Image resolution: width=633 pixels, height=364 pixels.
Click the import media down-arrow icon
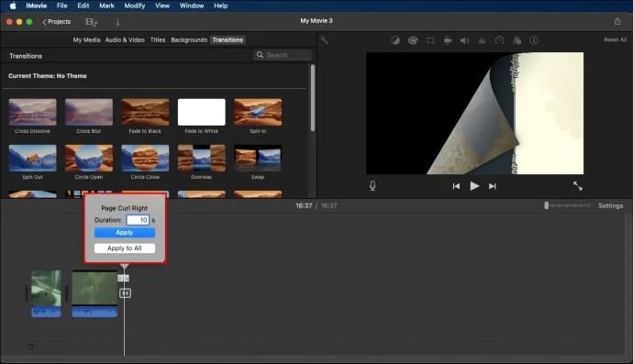click(117, 22)
